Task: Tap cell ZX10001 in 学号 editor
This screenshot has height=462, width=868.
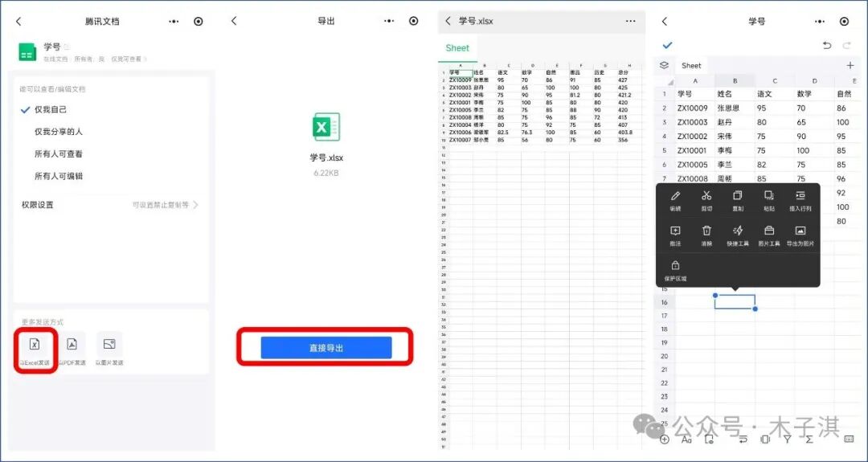Action: tap(694, 150)
